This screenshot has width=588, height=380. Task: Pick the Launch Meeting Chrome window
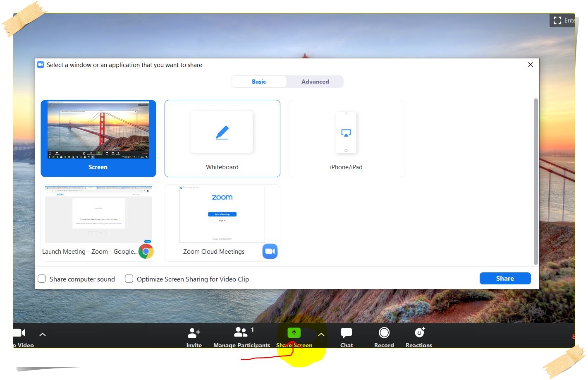point(98,223)
